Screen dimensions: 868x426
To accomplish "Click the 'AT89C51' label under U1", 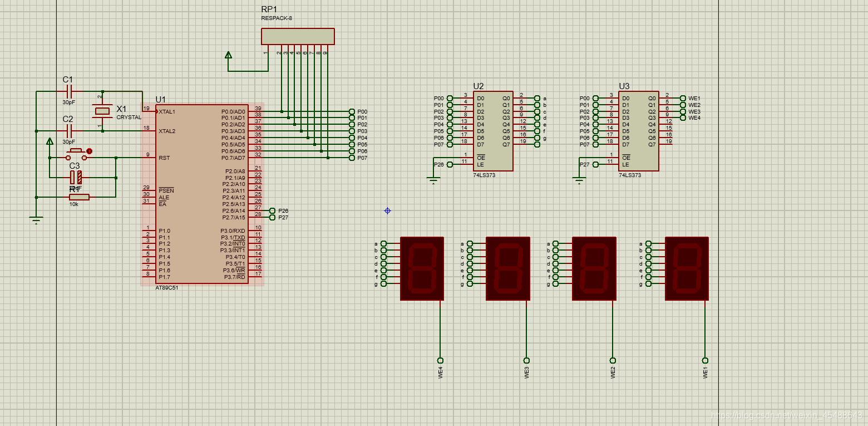I will (167, 288).
